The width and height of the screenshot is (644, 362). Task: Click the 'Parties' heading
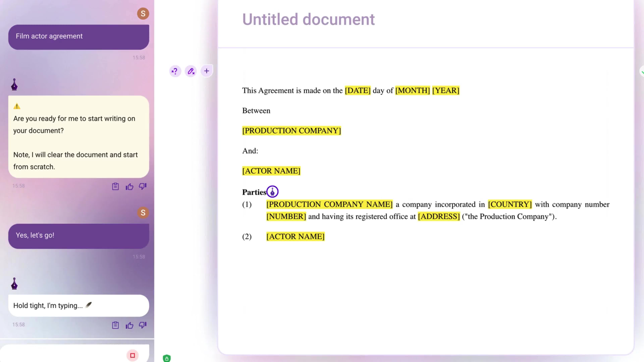click(x=254, y=192)
